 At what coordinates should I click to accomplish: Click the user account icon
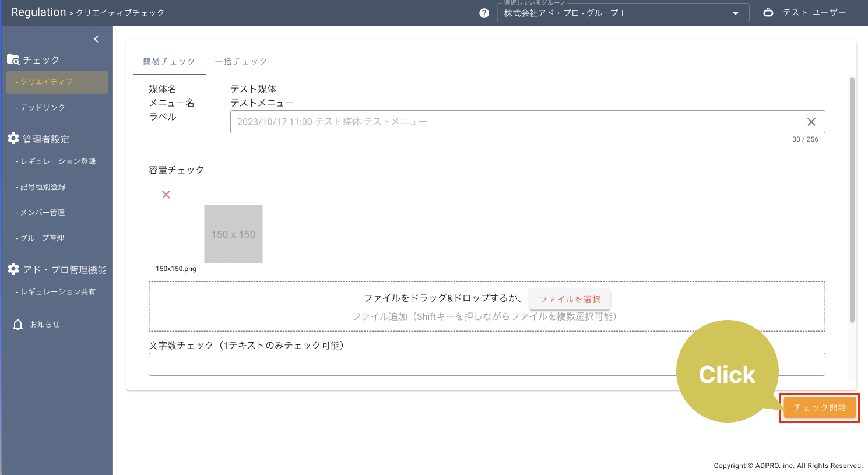[768, 12]
